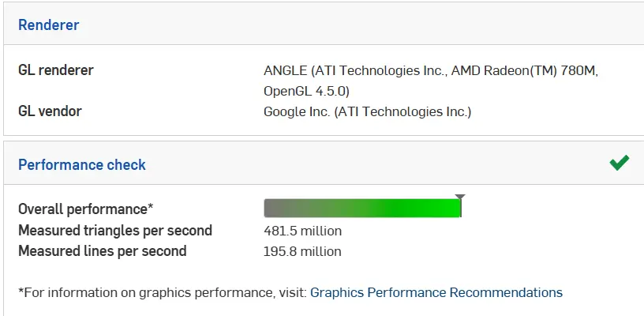
Task: Click the gray left end of the performance bar
Action: [272, 209]
